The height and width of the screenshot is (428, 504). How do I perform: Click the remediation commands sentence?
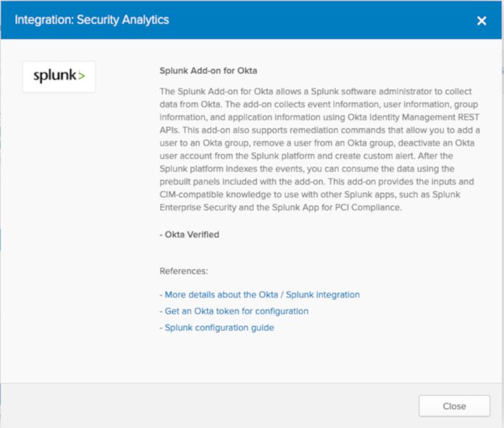(x=319, y=143)
